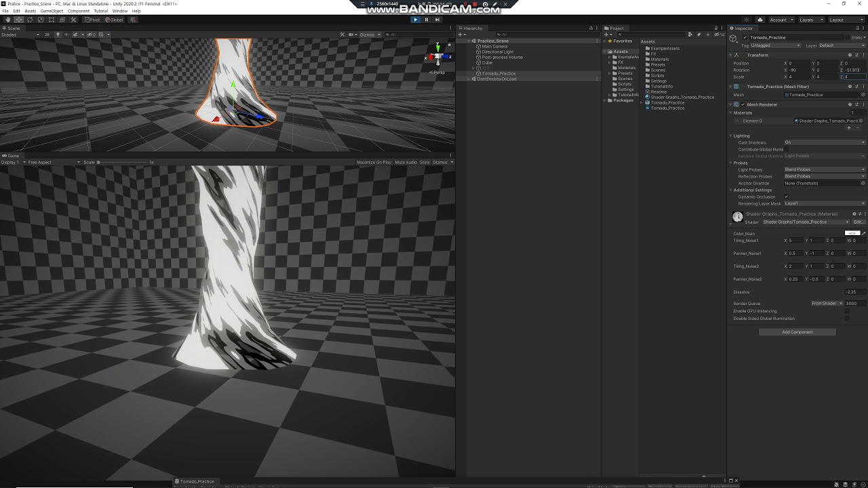Click the Project search-by-type icon
Viewport: 868px width, 488px height.
click(x=691, y=35)
